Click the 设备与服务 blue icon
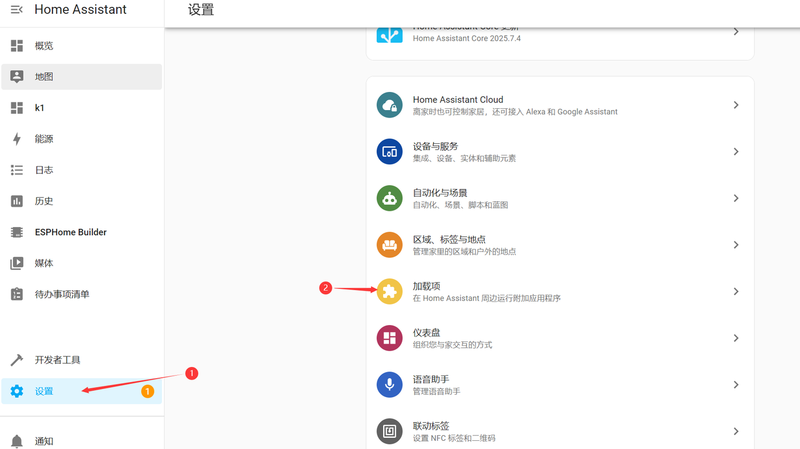 point(389,152)
